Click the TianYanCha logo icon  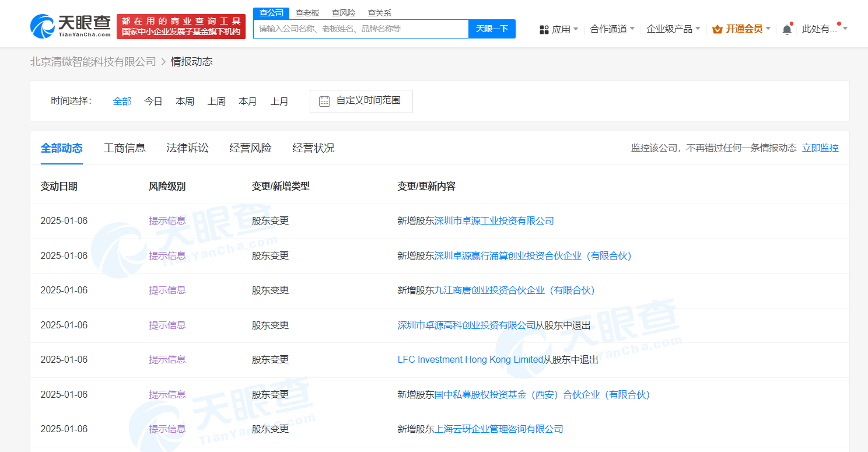pos(42,27)
